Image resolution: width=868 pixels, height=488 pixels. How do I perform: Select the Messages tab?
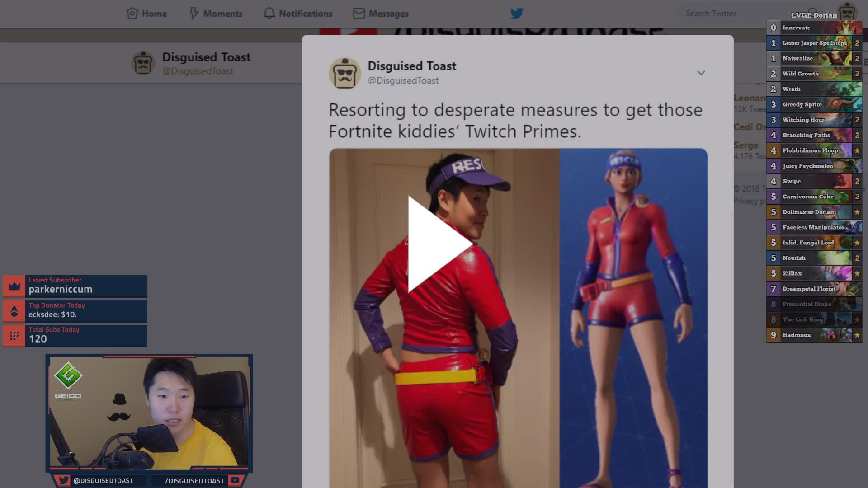pyautogui.click(x=381, y=14)
